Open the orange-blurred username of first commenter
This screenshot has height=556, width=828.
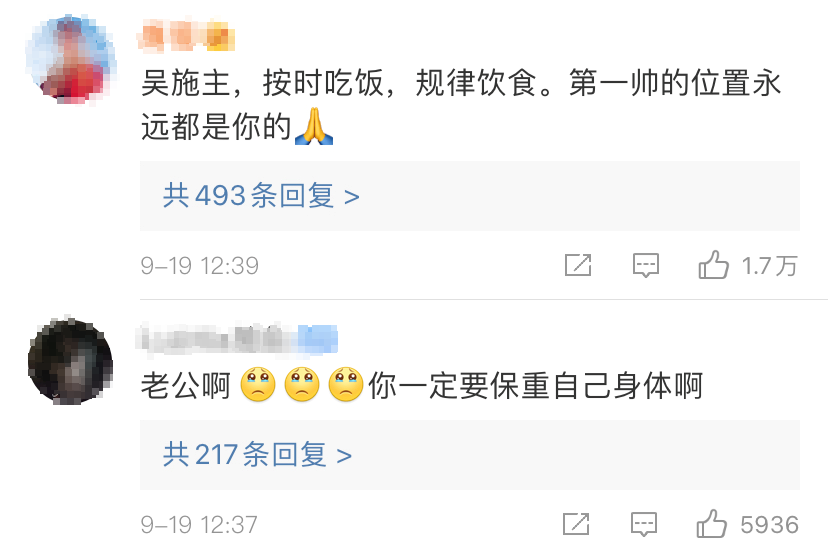[186, 35]
